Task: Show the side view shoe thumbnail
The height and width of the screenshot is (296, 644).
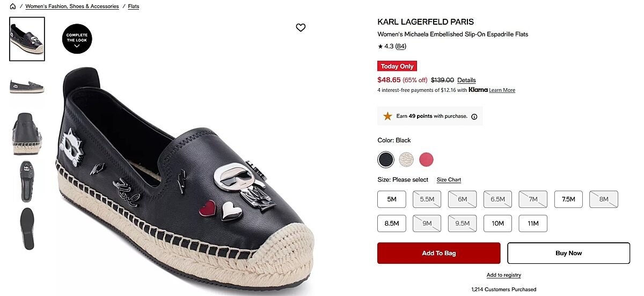Action: point(27,86)
